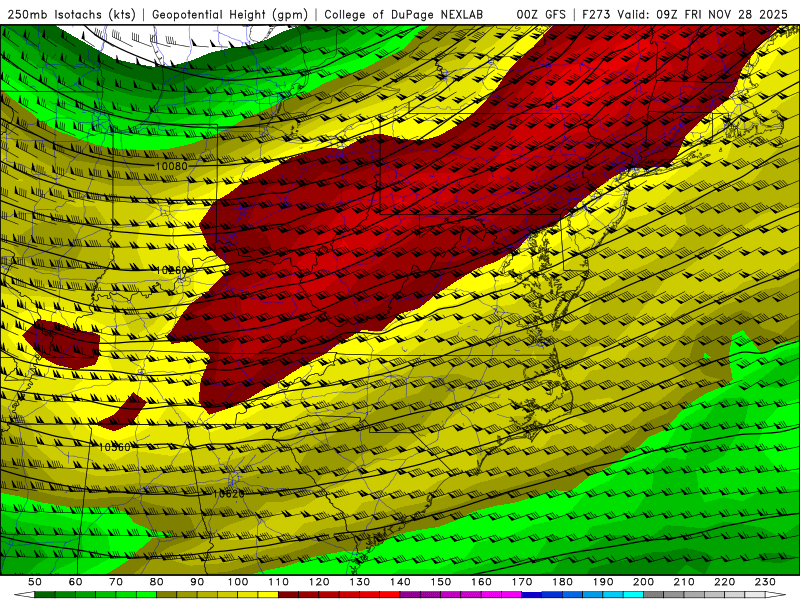The image size is (800, 600).
Task: Click the 220 value on the color scale
Action: [724, 582]
